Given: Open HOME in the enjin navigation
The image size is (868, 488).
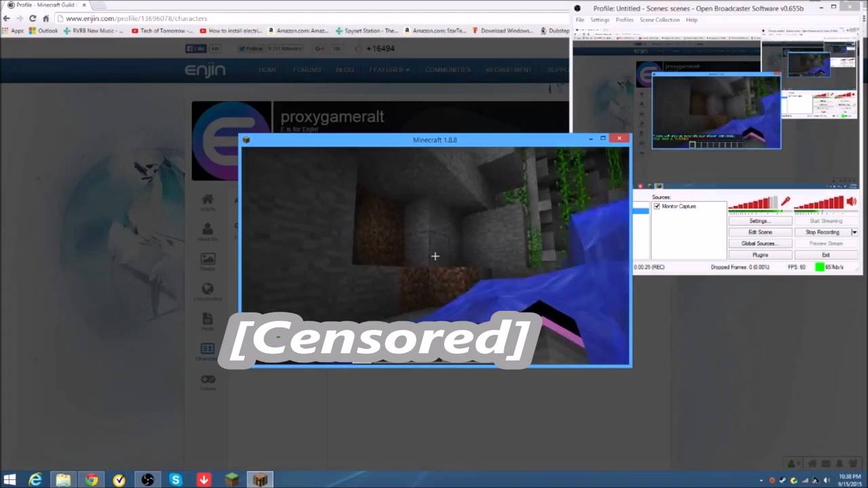Looking at the screenshot, I should pos(267,70).
